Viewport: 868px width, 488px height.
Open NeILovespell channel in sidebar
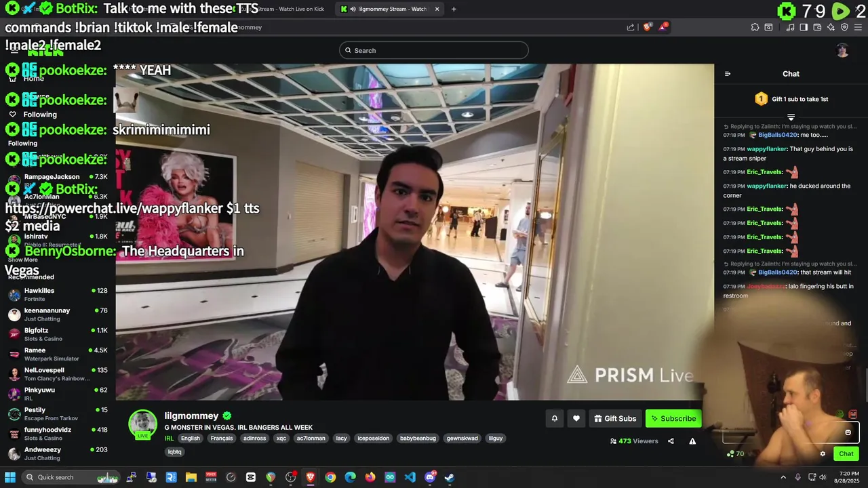tap(58, 373)
